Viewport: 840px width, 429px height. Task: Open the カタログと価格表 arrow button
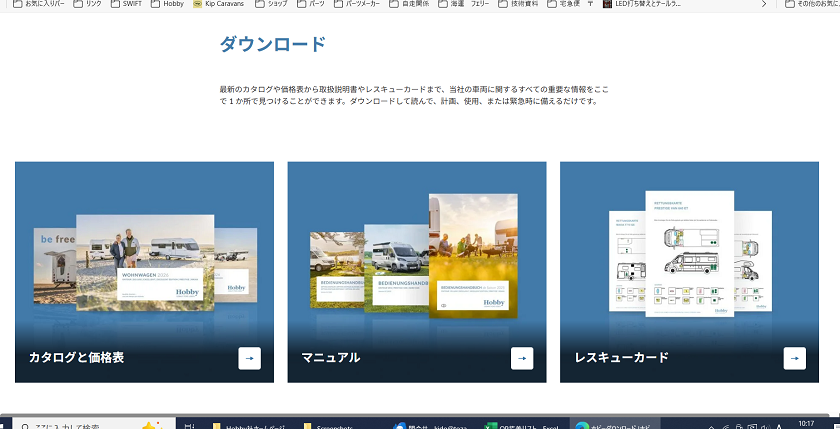click(249, 358)
